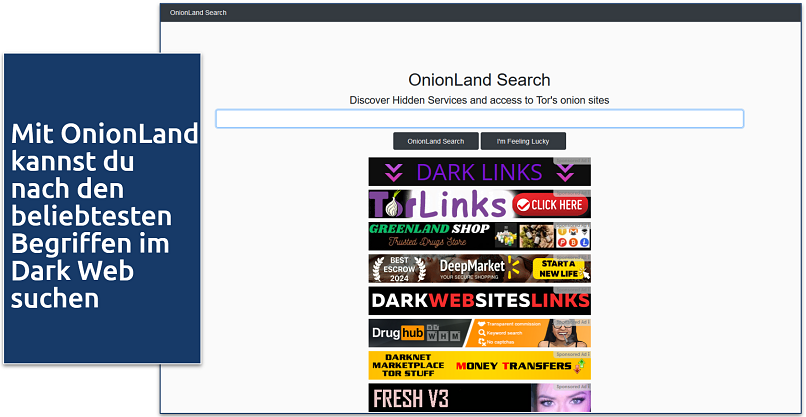Open the DarkWebSitesLinks banner
Viewport: 806px width, 417px height.
479,300
